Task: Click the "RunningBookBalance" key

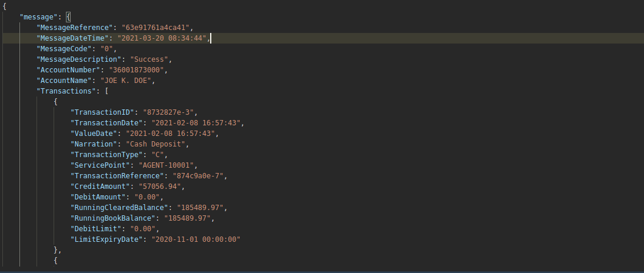Action: coord(112,219)
